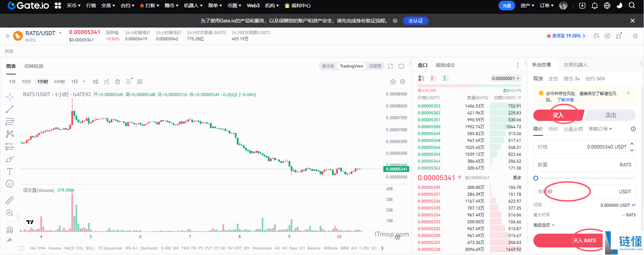Open the notifications bell

pyautogui.click(x=595, y=6)
